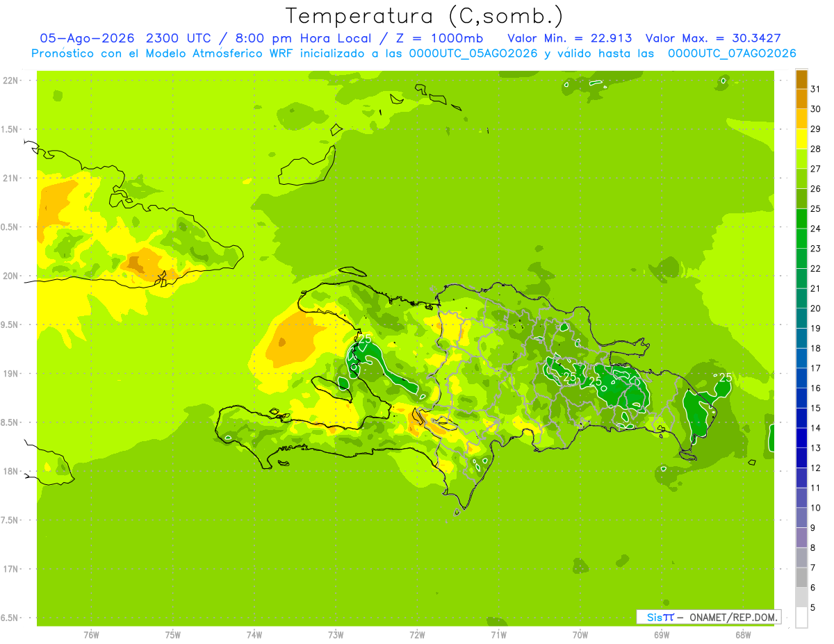Click the '28' value on the color legend
Viewport: 834px width, 644px height.
(x=816, y=149)
